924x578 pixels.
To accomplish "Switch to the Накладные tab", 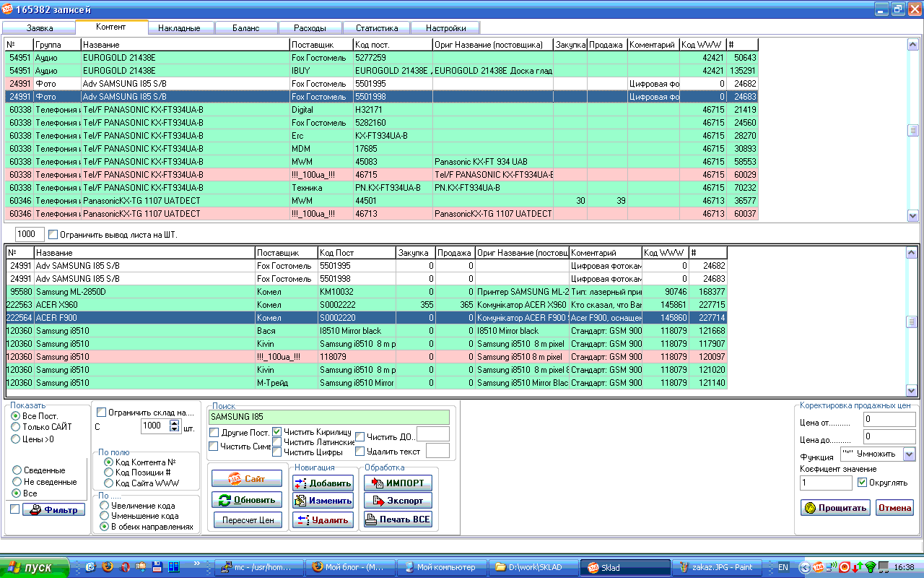I will (179, 28).
